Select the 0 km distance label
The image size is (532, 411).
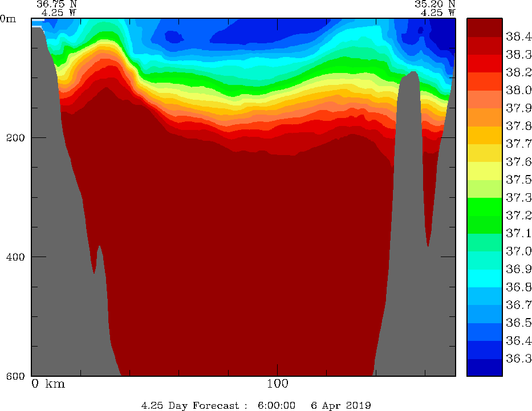click(48, 384)
